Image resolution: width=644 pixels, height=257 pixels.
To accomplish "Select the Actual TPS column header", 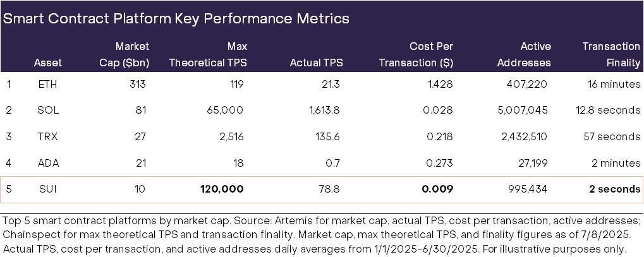I will [x=316, y=63].
